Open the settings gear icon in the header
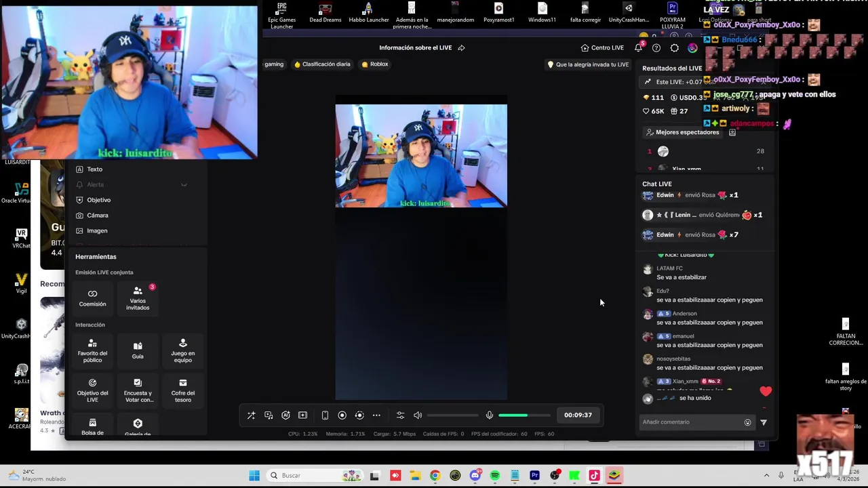This screenshot has height=488, width=868. click(674, 48)
